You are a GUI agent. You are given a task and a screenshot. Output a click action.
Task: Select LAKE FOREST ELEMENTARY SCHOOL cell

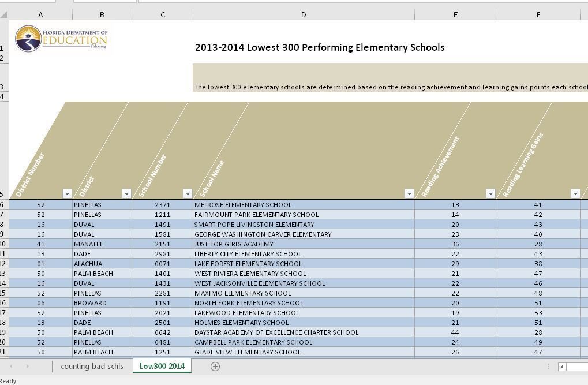(304, 263)
